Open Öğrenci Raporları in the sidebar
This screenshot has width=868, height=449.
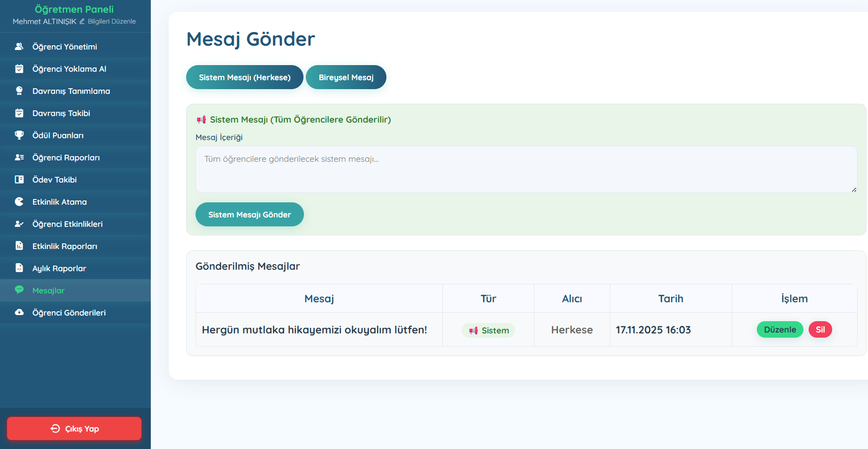66,158
